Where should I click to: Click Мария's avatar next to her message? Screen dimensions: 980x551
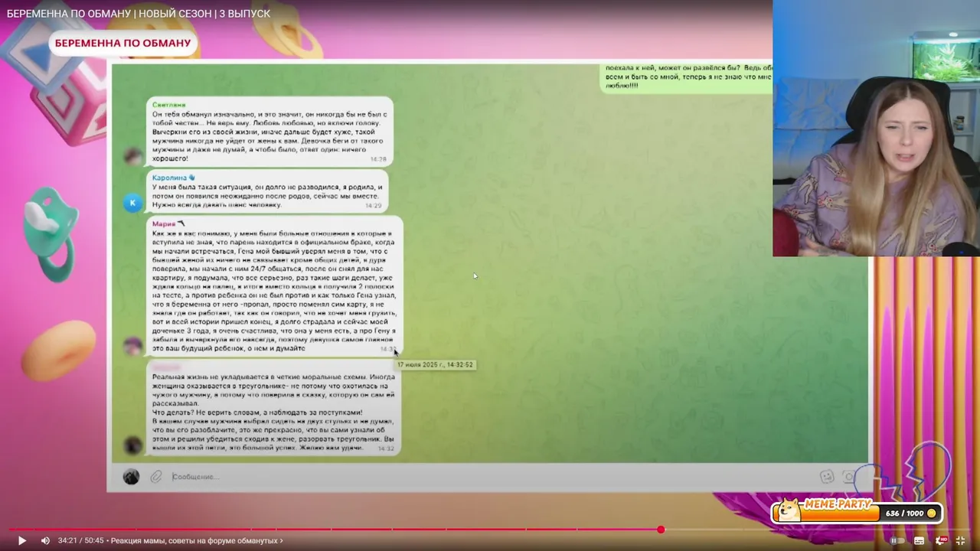coord(133,346)
